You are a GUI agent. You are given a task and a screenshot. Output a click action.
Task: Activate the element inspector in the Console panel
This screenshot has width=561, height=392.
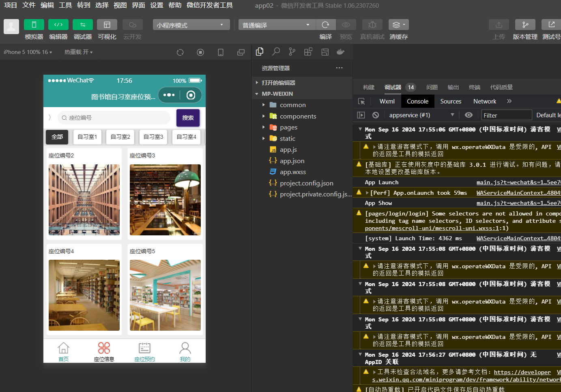(x=361, y=101)
